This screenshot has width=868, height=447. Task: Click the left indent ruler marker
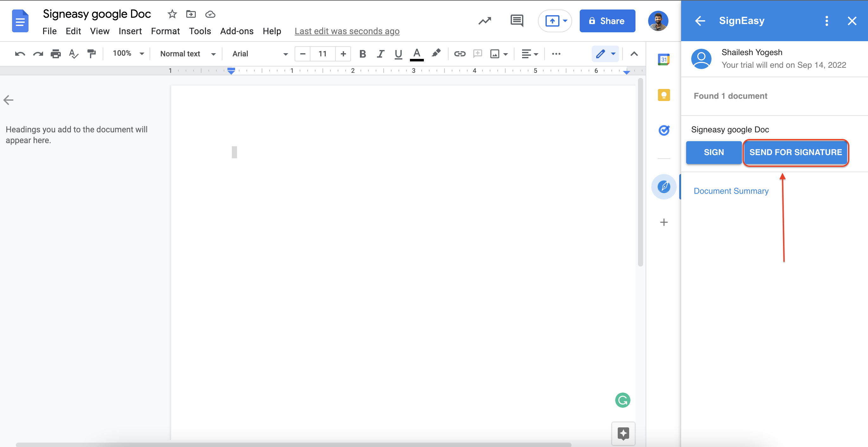pyautogui.click(x=231, y=71)
